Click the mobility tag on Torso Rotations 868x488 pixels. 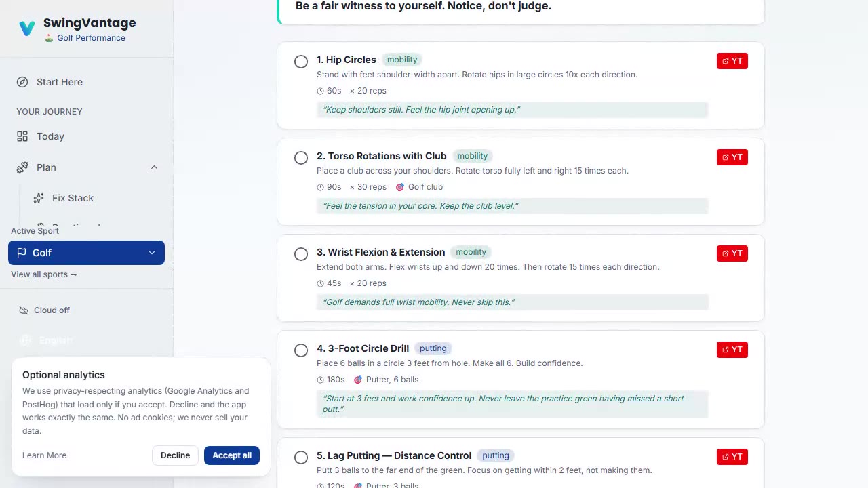[x=473, y=156]
